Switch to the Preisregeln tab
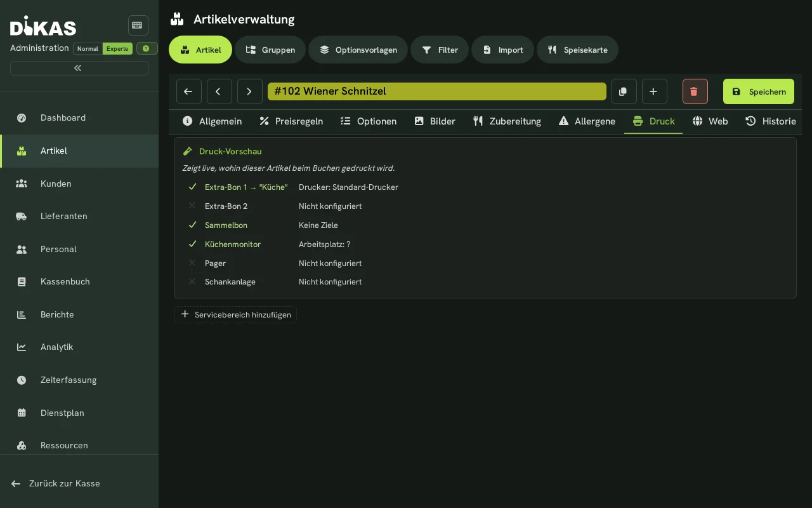Screen dimensions: 812x508 291,121
